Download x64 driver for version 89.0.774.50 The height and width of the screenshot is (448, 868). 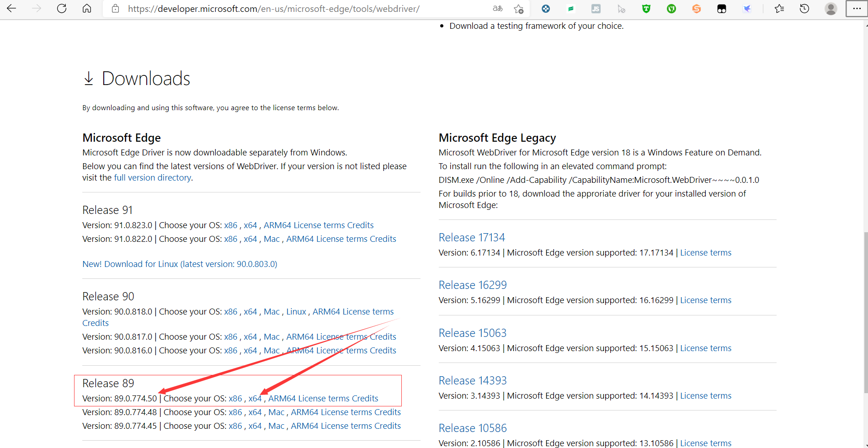tap(255, 398)
